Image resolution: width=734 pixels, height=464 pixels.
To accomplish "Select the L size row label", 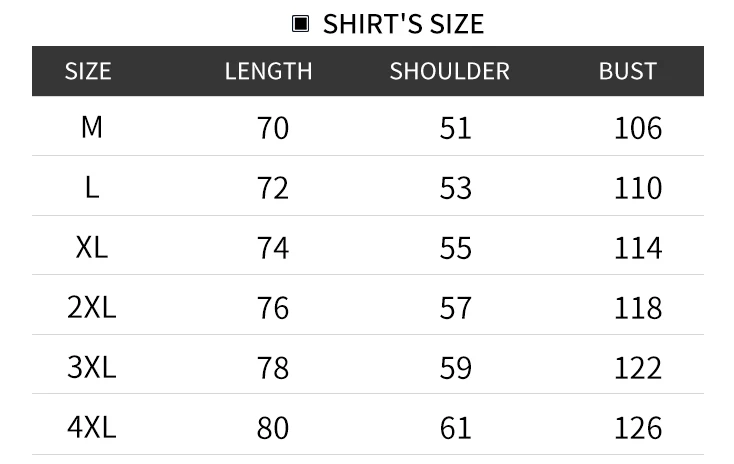I will 91,187.
